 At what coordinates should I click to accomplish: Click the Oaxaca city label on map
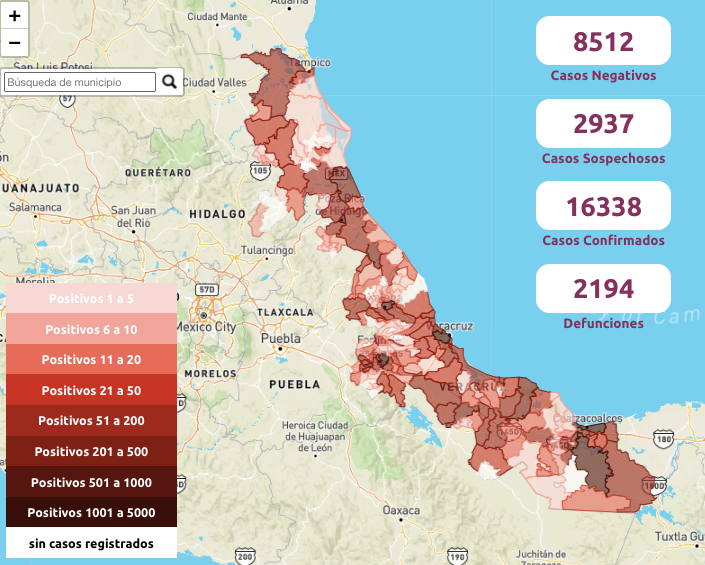pyautogui.click(x=401, y=511)
